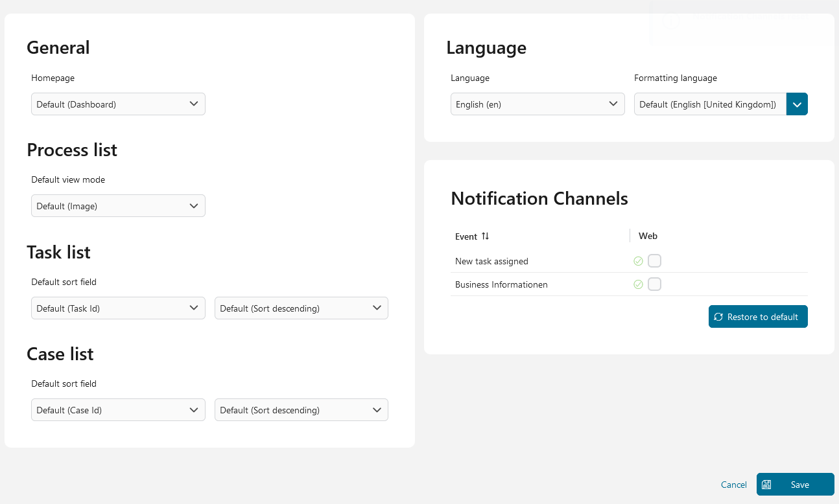The height and width of the screenshot is (504, 839).
Task: Open the Homepage dropdown
Action: [x=118, y=104]
